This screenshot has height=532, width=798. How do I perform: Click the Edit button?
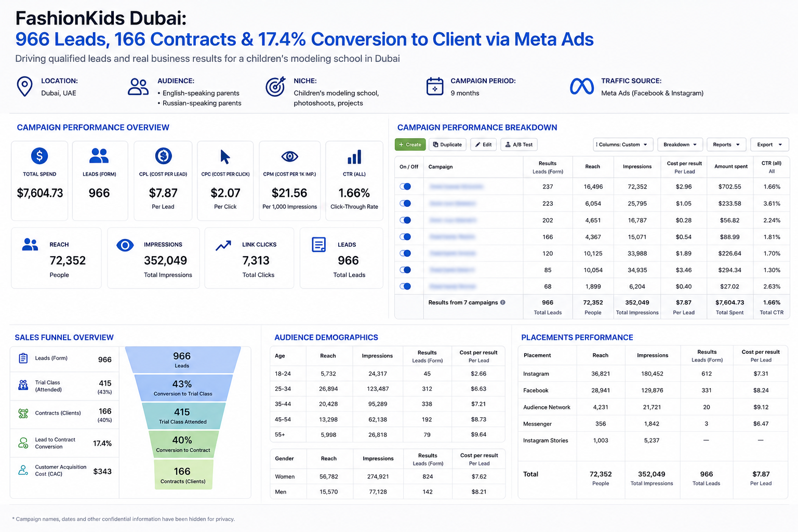483,144
